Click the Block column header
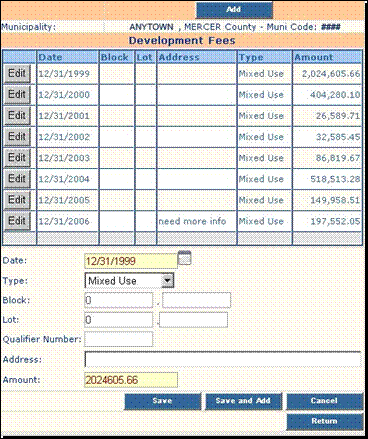Image resolution: width=368 pixels, height=439 pixels. pyautogui.click(x=117, y=57)
